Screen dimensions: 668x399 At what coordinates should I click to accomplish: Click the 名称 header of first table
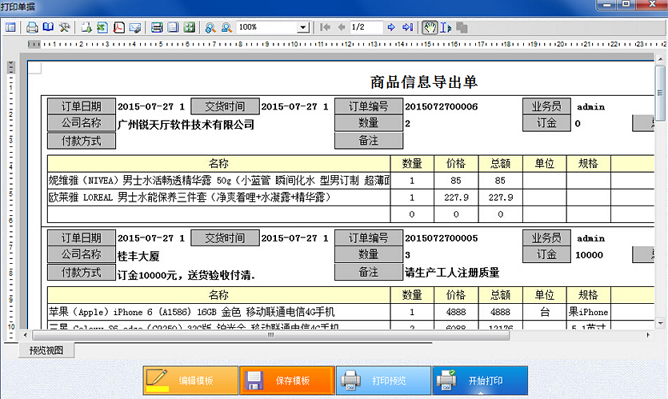[219, 164]
